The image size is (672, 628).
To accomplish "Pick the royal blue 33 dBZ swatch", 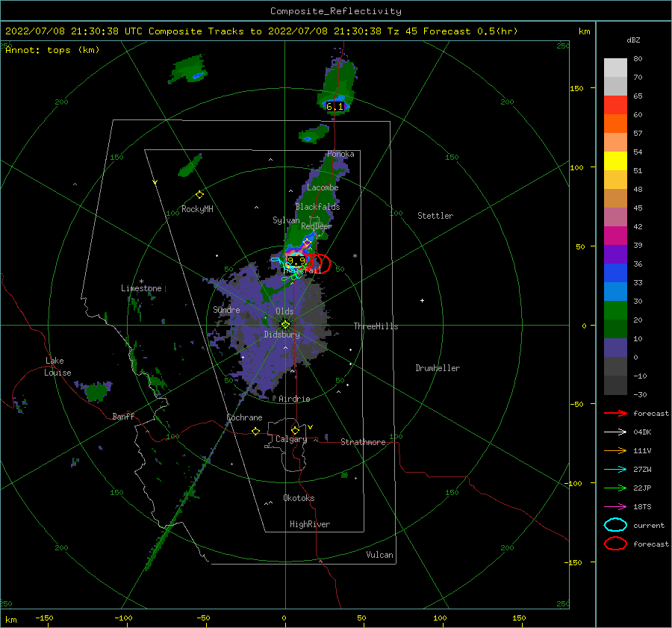I will coord(615,273).
